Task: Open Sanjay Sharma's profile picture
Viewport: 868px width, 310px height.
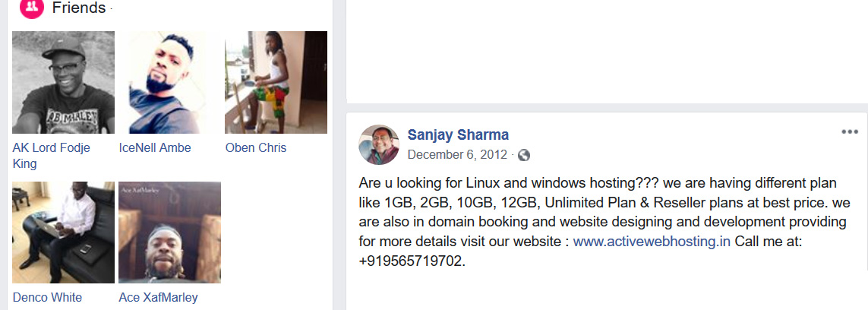Action: click(x=379, y=144)
